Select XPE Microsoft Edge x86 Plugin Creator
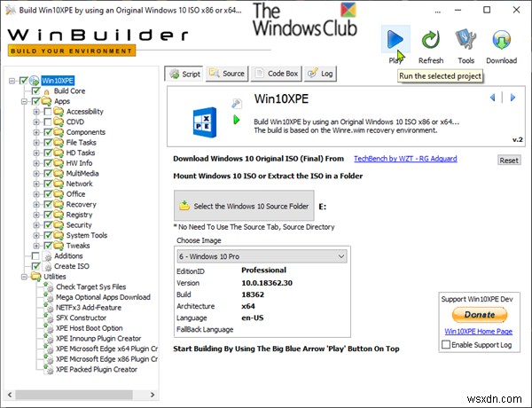The width and height of the screenshot is (532, 408). [107, 359]
